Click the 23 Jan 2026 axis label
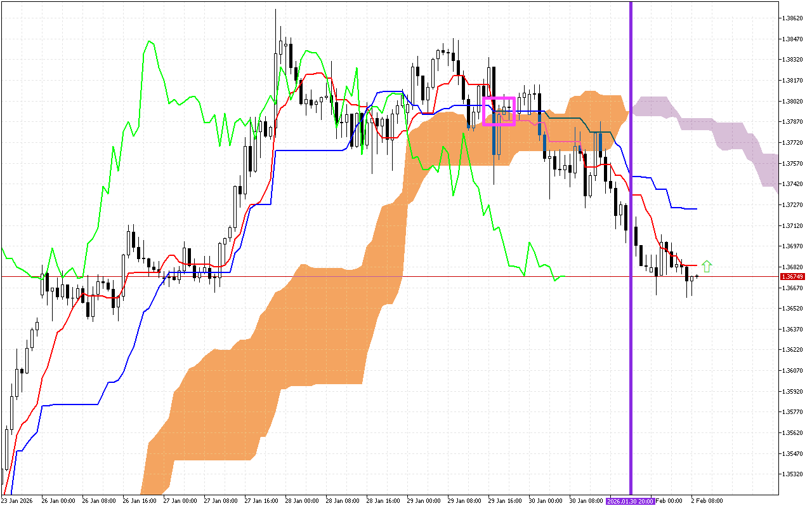Image resolution: width=812 pixels, height=508 pixels. coord(18,500)
